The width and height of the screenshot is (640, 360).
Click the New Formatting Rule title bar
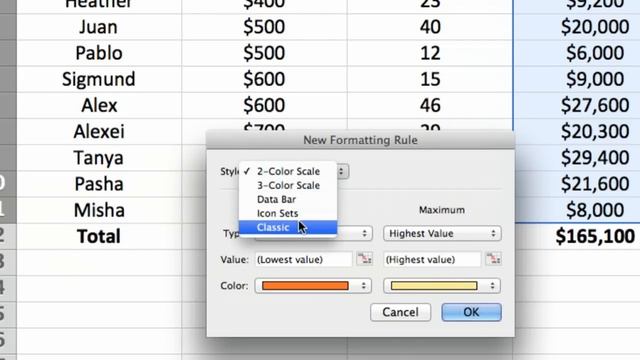click(x=360, y=140)
